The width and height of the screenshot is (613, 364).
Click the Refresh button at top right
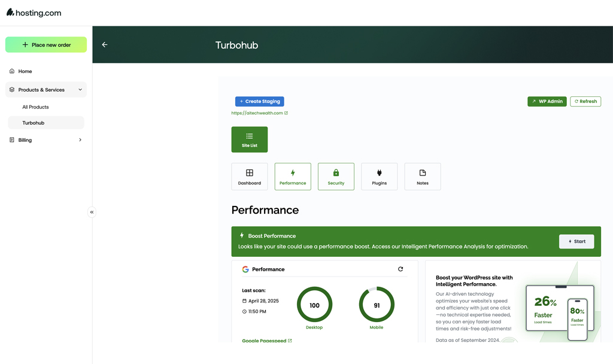(x=585, y=101)
